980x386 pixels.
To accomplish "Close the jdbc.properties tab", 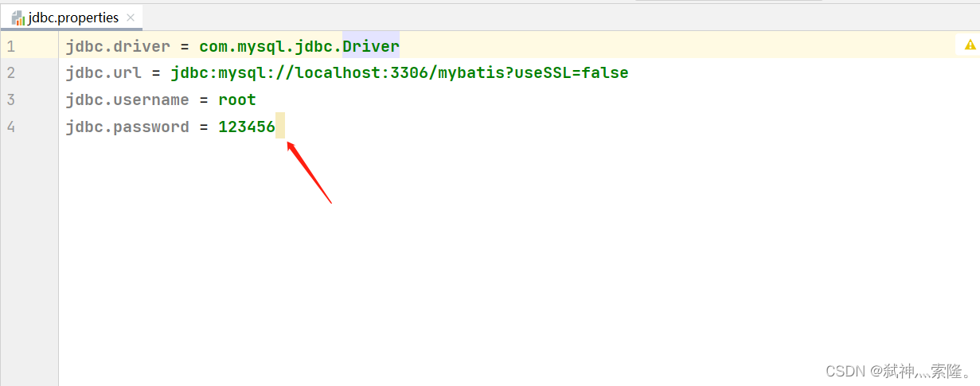I will pos(131,18).
